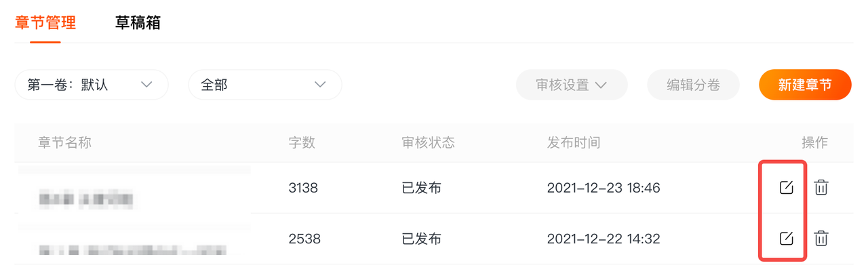
Task: Edit the chapter with 3138 words
Action: click(786, 188)
